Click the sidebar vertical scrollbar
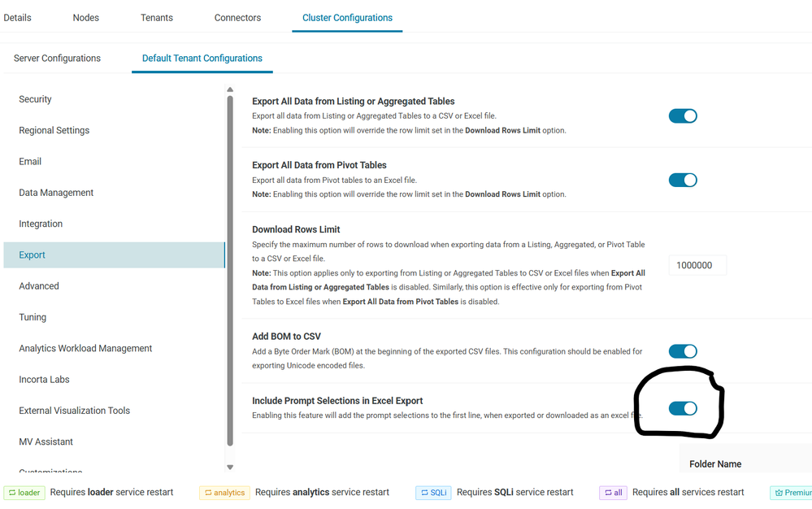 tap(230, 268)
